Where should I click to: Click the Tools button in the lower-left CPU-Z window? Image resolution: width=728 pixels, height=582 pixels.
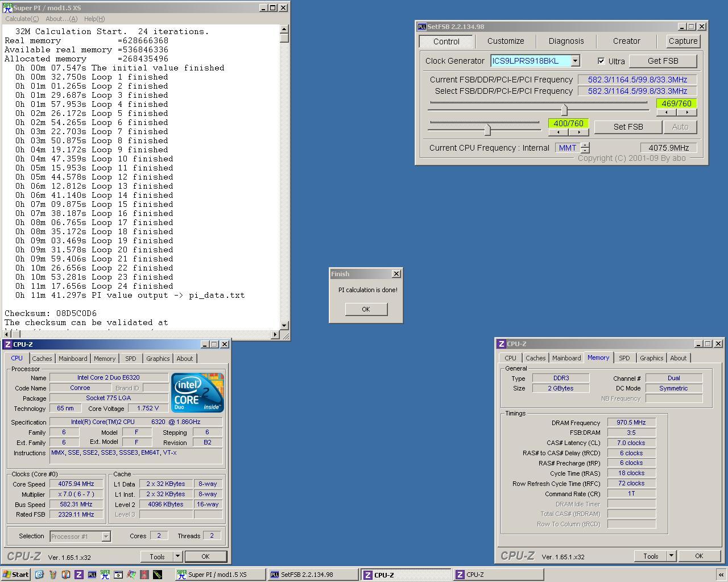(157, 556)
